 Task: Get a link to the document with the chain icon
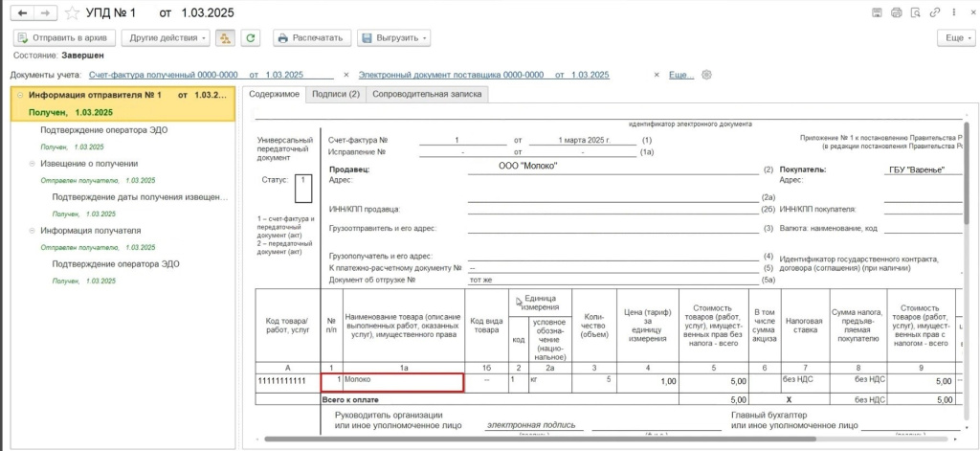[x=935, y=12]
